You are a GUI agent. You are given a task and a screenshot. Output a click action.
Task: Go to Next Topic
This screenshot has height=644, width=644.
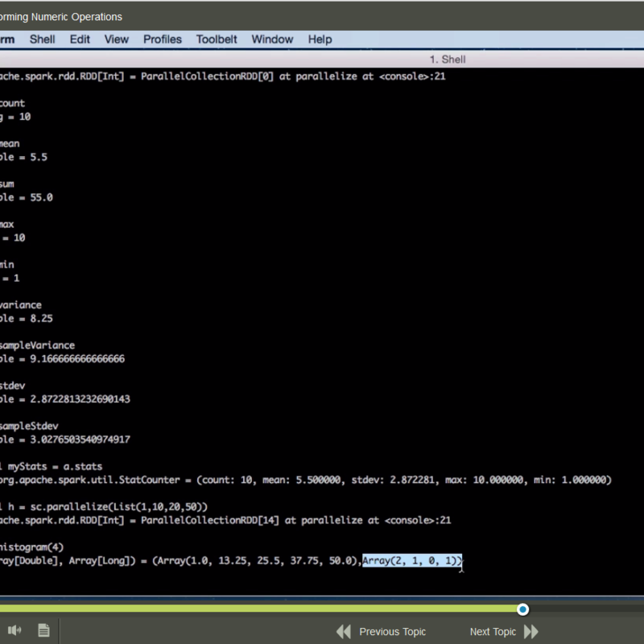[493, 632]
